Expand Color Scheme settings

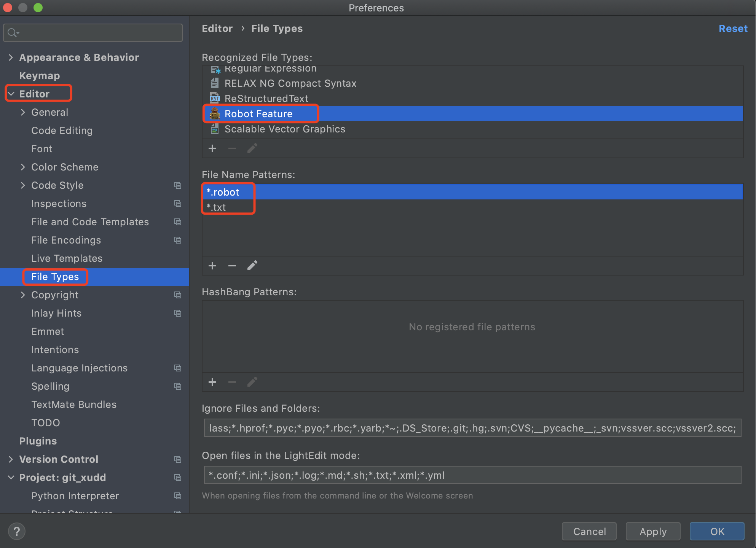click(23, 167)
